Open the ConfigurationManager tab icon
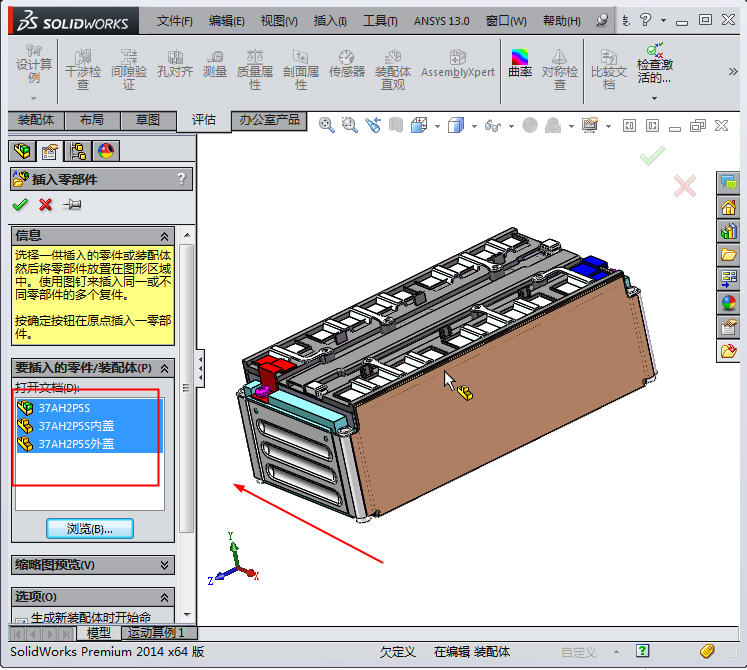The height and width of the screenshot is (670, 747). [x=77, y=151]
